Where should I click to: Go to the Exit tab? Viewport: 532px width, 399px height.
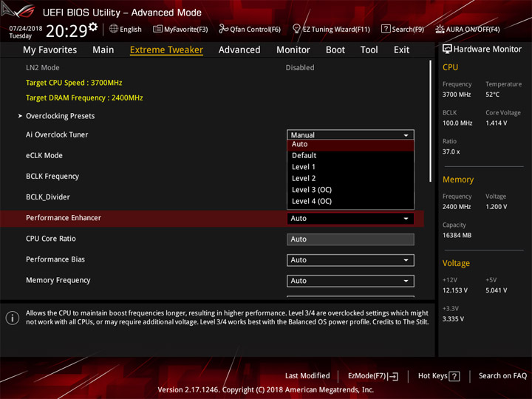click(401, 50)
